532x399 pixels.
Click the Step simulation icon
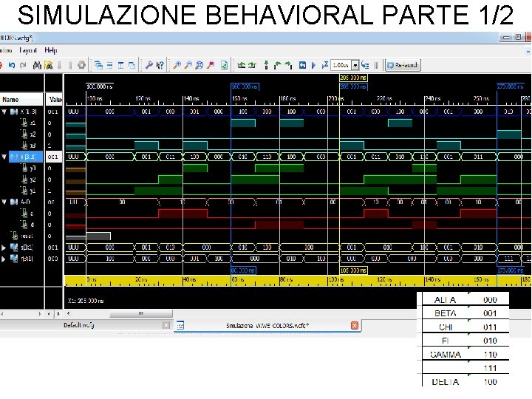point(365,65)
